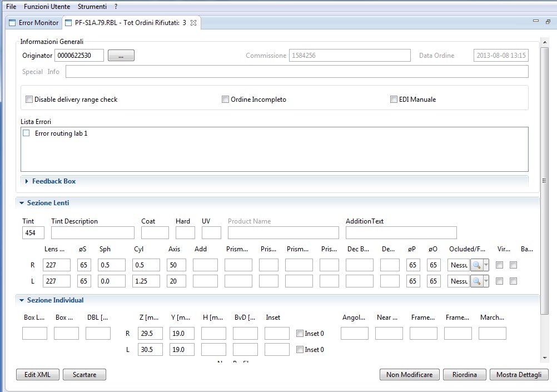Expand the Feedback Box section

pyautogui.click(x=27, y=181)
